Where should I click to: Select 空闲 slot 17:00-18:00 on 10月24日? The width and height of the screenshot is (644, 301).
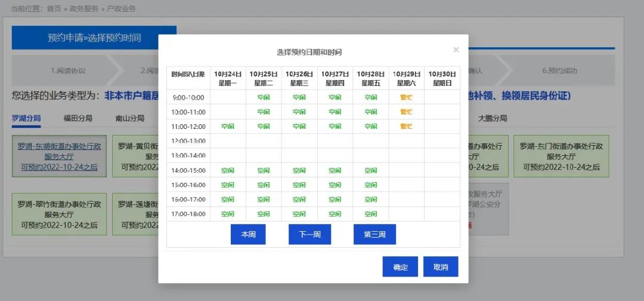(228, 214)
